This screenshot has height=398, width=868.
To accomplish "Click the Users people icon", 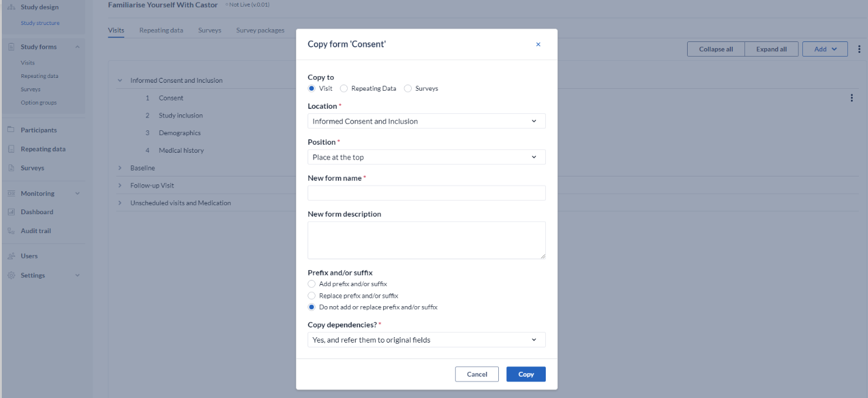I will (x=11, y=256).
